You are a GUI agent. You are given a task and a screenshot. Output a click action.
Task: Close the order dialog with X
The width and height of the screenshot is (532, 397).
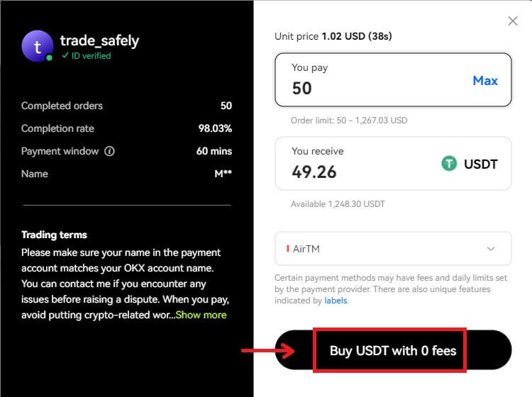click(513, 21)
